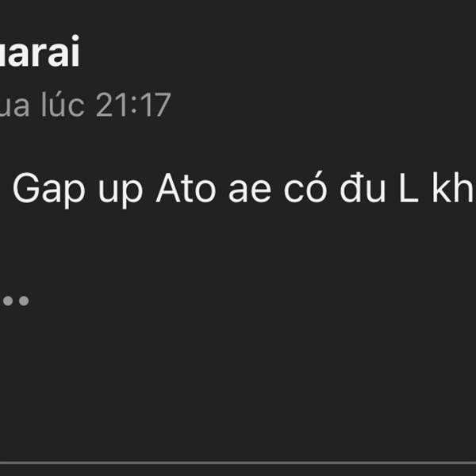Click the letter "i" ending the username
The width and height of the screenshot is (476, 476).
tap(75, 51)
